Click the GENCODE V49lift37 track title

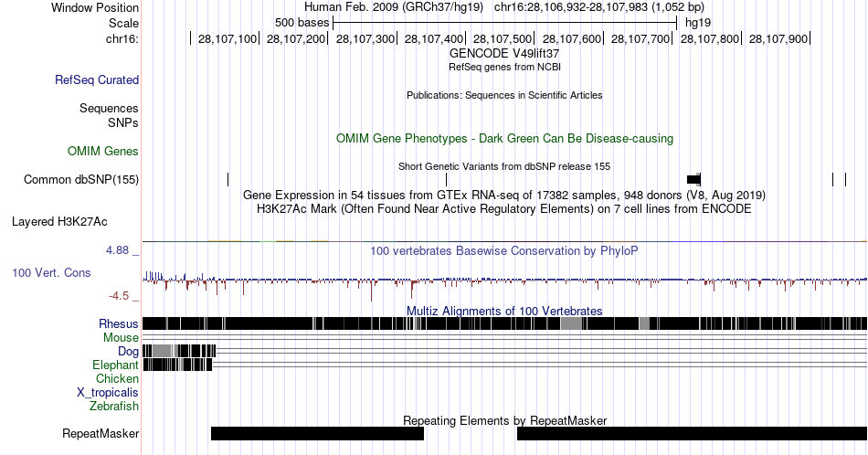pyautogui.click(x=504, y=54)
